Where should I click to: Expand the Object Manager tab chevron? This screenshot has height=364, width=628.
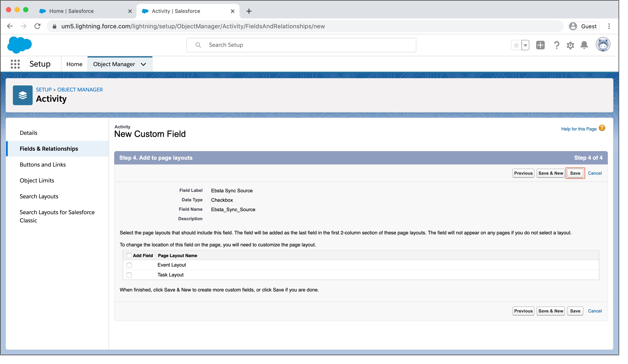click(x=143, y=64)
